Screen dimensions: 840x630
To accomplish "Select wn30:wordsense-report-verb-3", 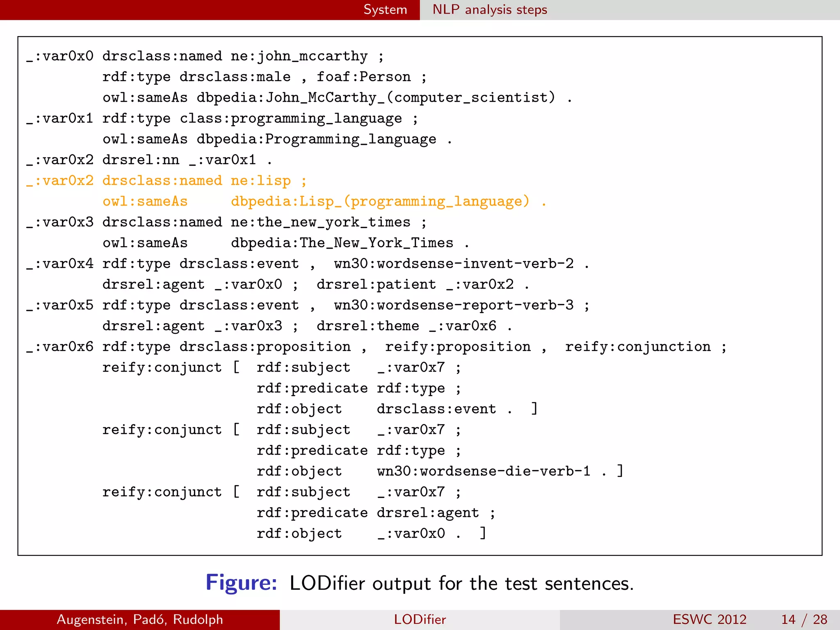I will (x=454, y=305).
